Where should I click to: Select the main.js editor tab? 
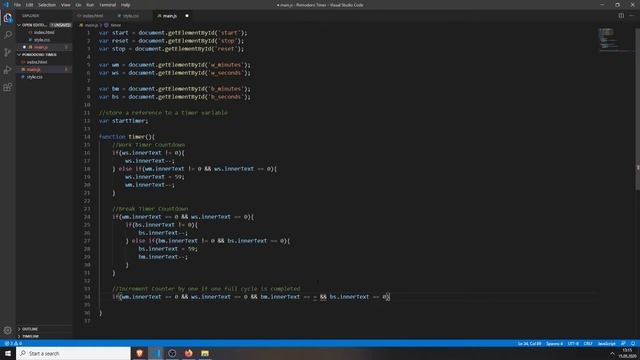tap(170, 16)
